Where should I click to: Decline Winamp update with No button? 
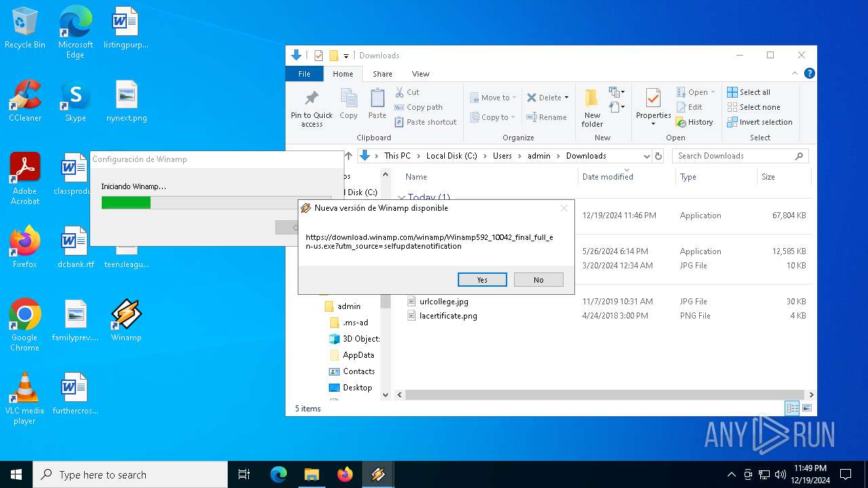tap(538, 280)
